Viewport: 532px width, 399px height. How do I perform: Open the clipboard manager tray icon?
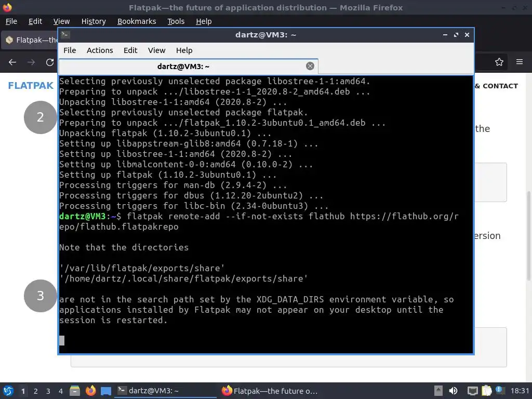point(486,391)
